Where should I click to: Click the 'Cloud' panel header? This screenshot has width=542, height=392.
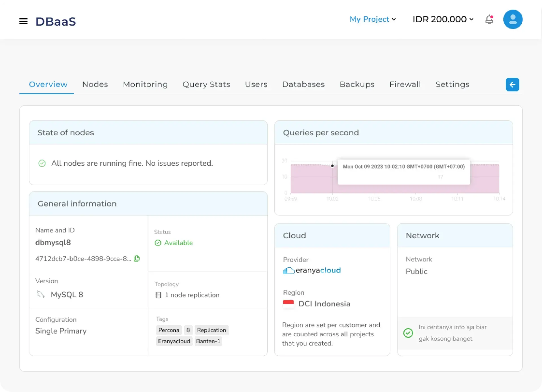click(332, 236)
